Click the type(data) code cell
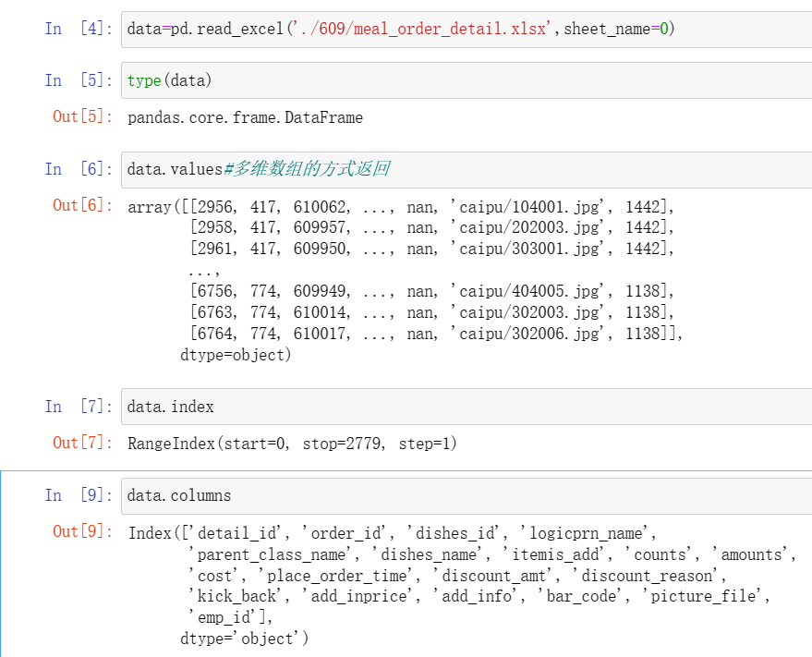 pyautogui.click(x=467, y=80)
